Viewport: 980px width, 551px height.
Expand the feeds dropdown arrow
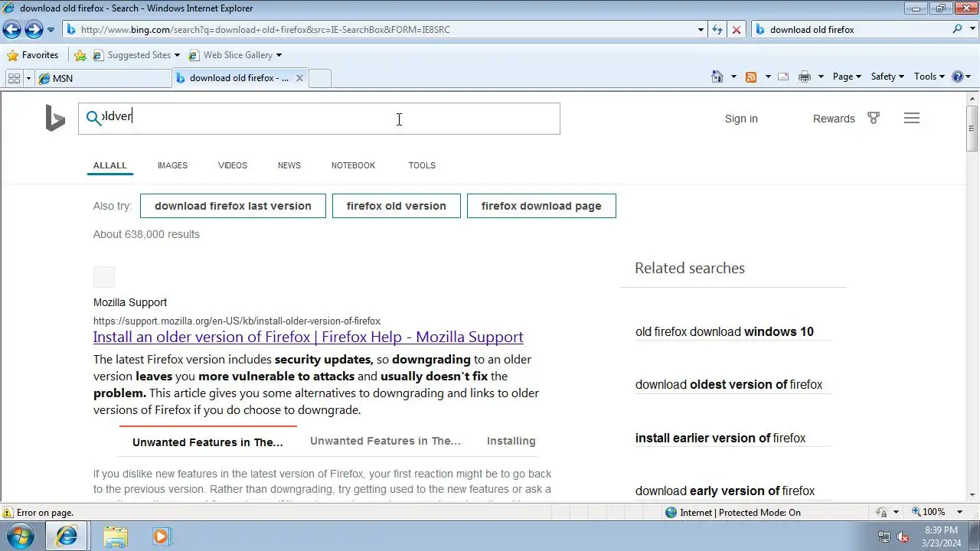[768, 77]
